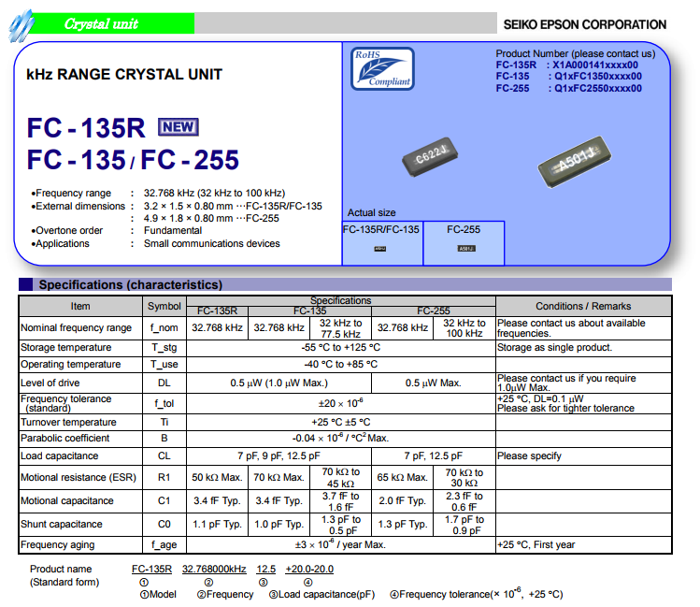The width and height of the screenshot is (700, 607).
Task: Select the Nominal frequency range row label
Action: (77, 327)
